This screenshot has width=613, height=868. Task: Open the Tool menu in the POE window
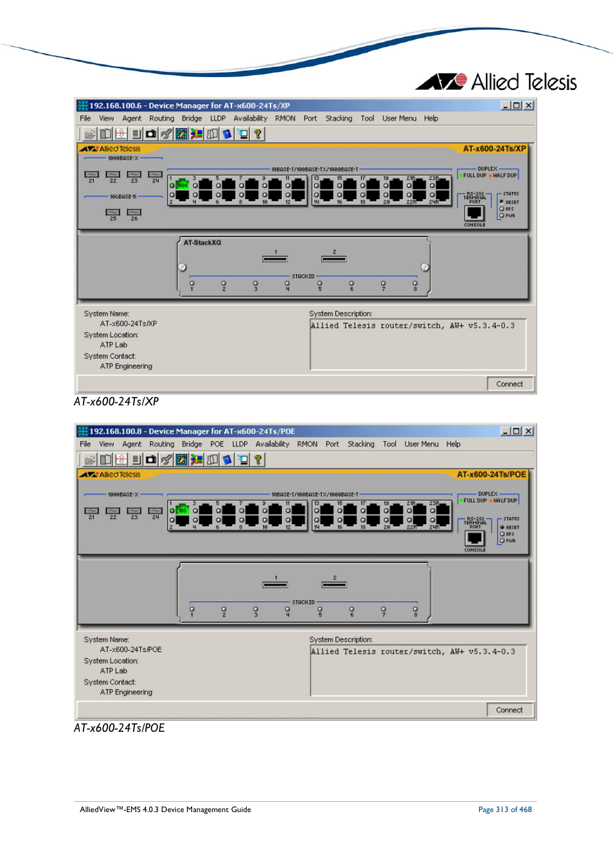coord(389,444)
